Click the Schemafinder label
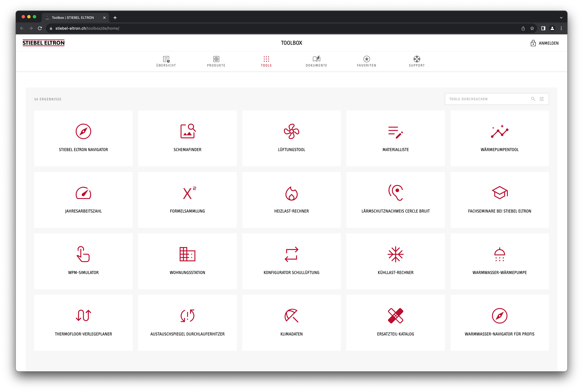The height and width of the screenshot is (392, 583). tap(187, 150)
